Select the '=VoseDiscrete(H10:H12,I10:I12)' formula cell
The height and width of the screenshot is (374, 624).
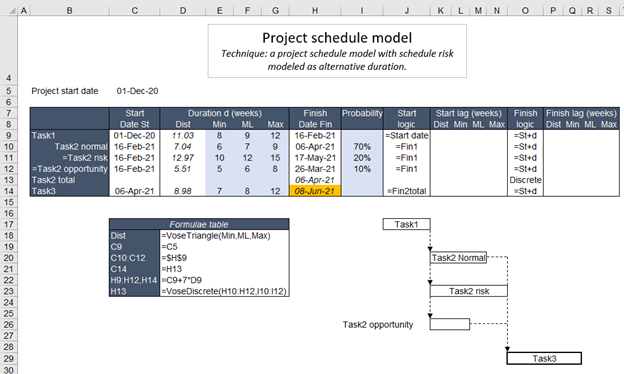[x=224, y=292]
